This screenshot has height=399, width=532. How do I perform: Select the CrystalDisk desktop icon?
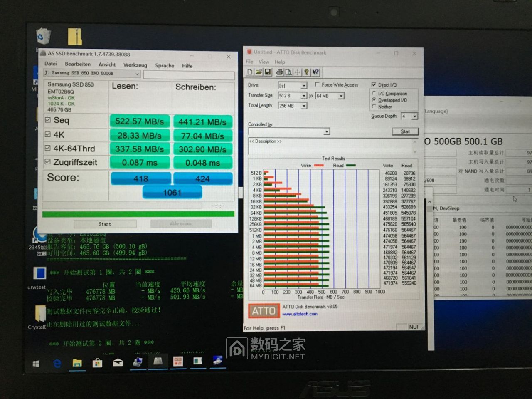click(40, 313)
